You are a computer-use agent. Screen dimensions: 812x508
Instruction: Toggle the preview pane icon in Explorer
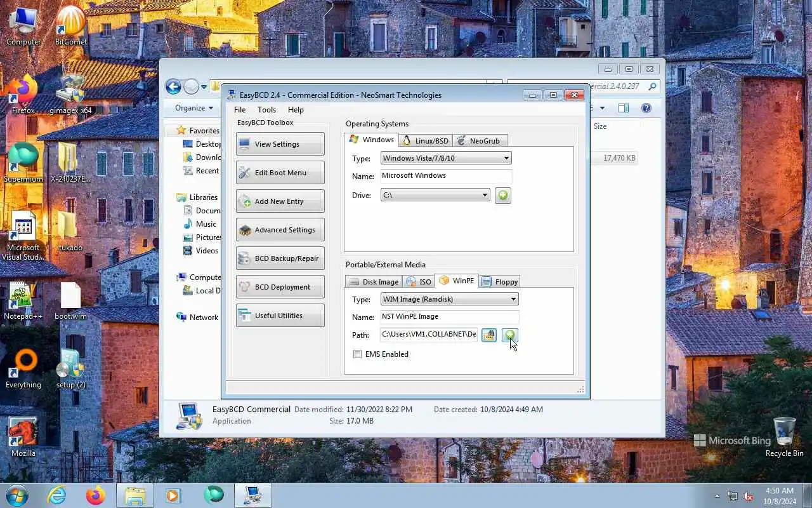pos(624,108)
